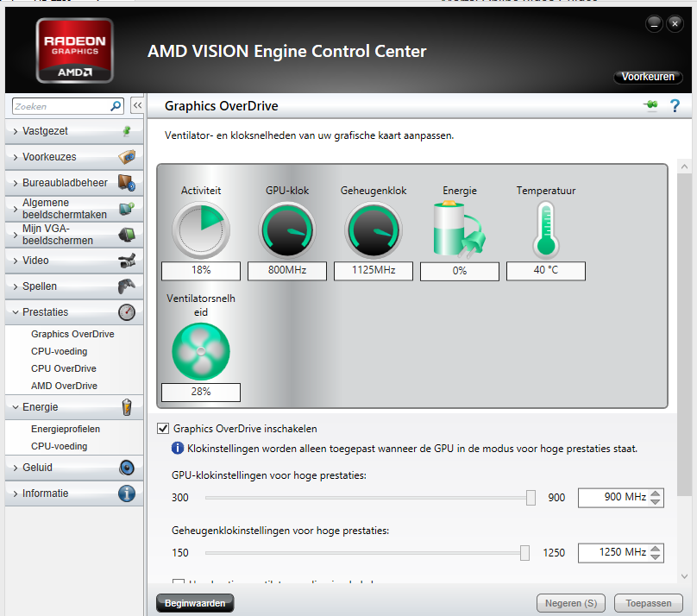This screenshot has height=616, width=697.
Task: Click the Toepassen button
Action: (x=648, y=603)
